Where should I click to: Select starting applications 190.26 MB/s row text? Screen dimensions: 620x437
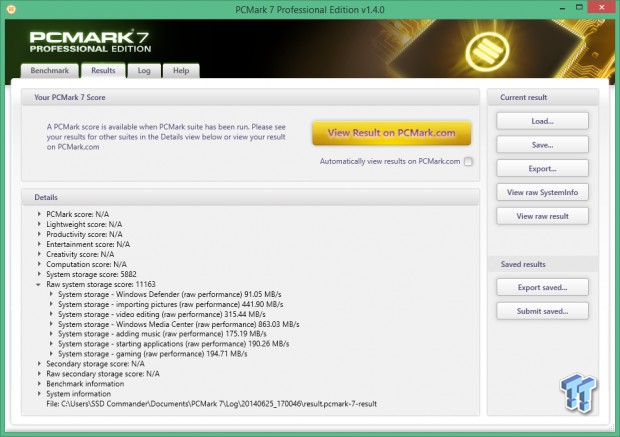pos(174,344)
